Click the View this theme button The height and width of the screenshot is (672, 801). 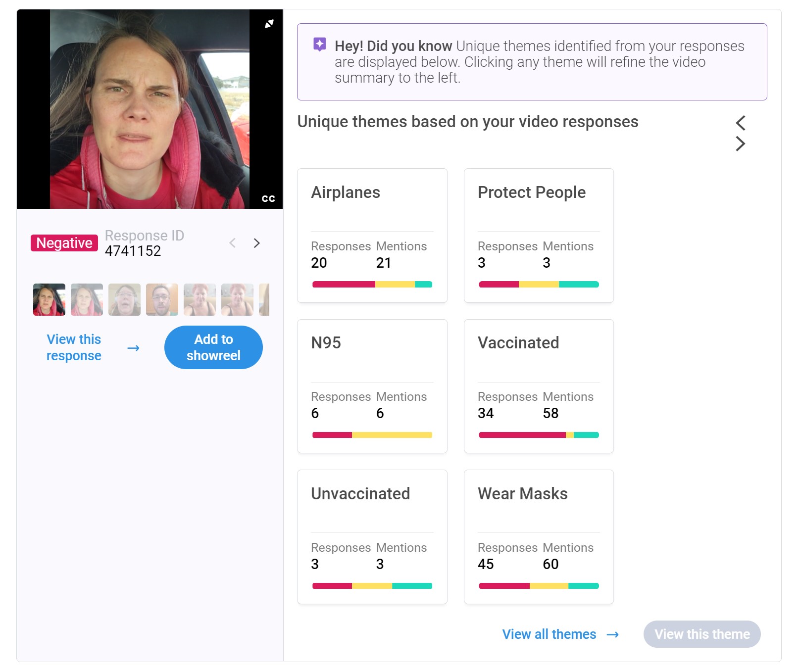[x=702, y=634]
